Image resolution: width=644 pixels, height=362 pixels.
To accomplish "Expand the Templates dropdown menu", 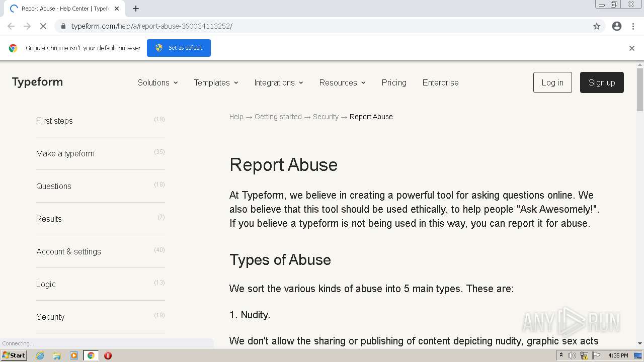I will (216, 82).
